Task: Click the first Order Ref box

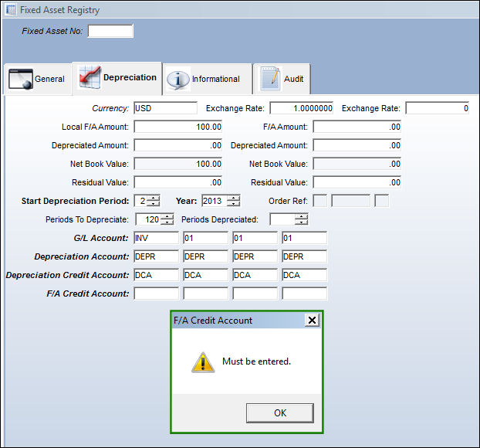Action: tap(320, 201)
